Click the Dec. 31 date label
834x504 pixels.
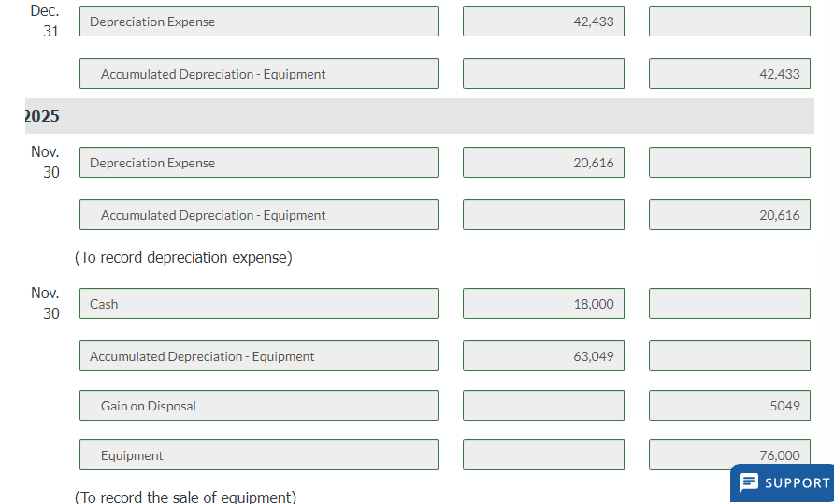(x=45, y=21)
